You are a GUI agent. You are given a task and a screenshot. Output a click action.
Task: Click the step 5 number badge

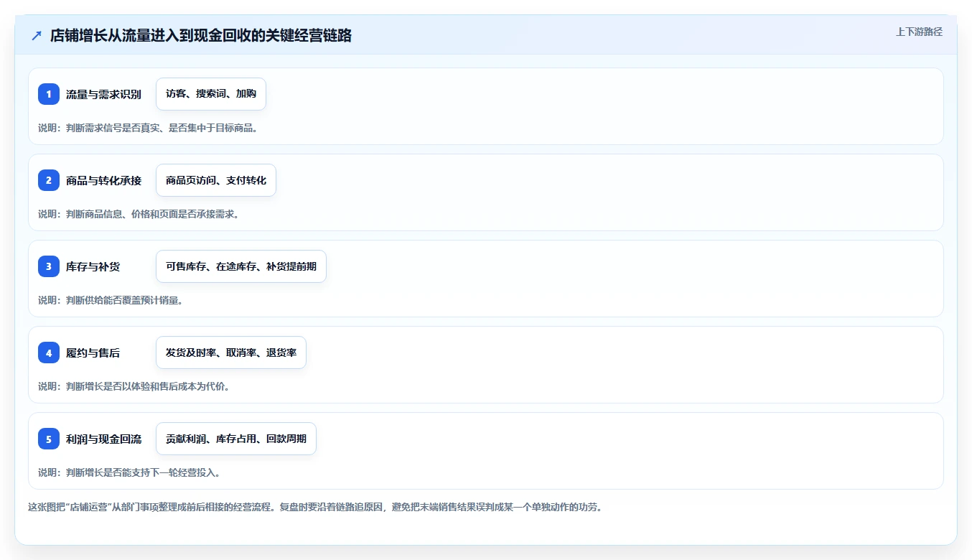click(49, 439)
